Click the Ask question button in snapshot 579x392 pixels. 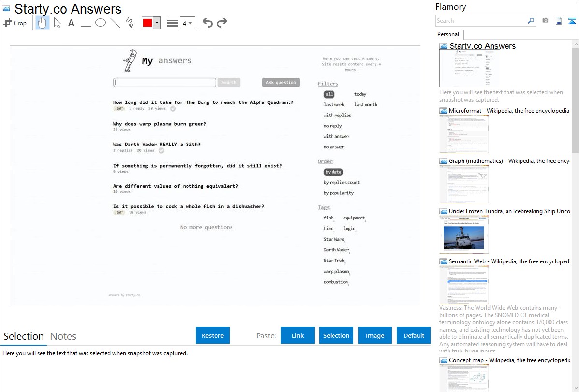tap(281, 82)
